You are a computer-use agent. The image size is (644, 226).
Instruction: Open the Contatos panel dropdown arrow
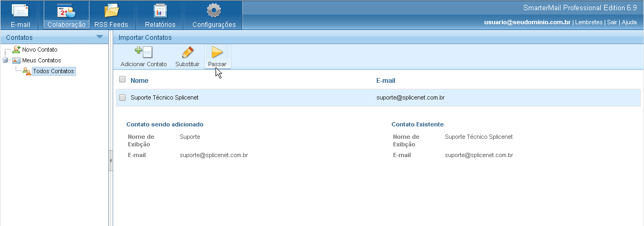tap(99, 37)
